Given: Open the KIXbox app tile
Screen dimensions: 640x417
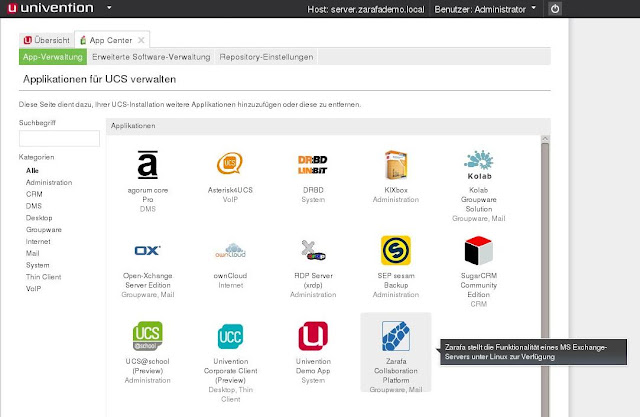Looking at the screenshot, I should point(396,177).
